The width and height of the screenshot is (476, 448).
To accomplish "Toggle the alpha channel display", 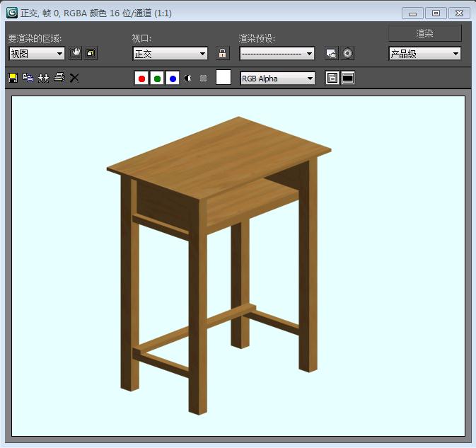I will click(188, 79).
